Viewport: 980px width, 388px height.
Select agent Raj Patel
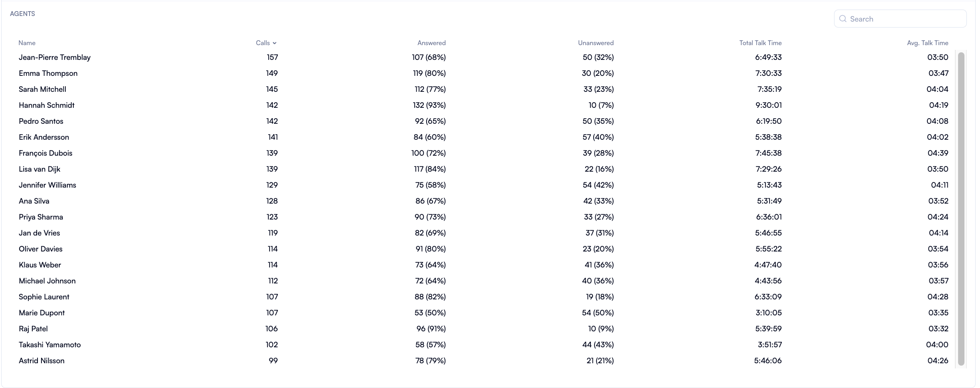33,329
